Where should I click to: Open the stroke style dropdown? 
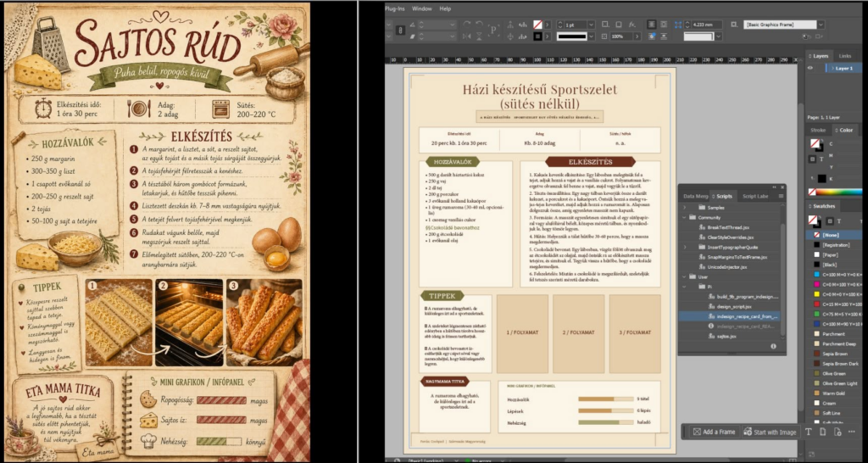coord(591,36)
